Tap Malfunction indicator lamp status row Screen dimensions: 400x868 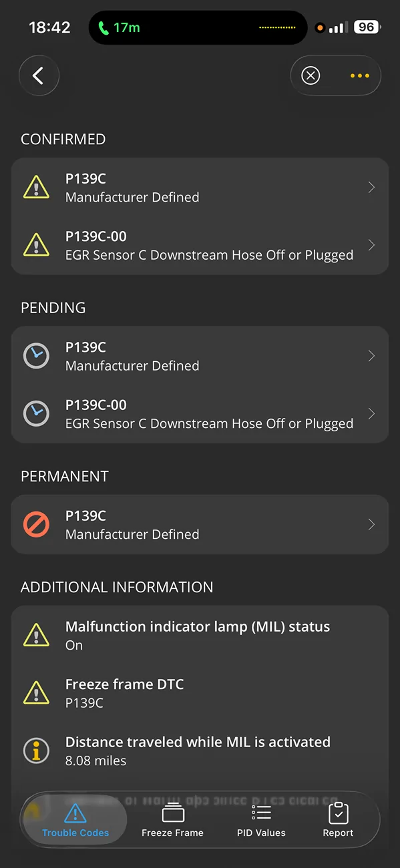click(x=200, y=635)
